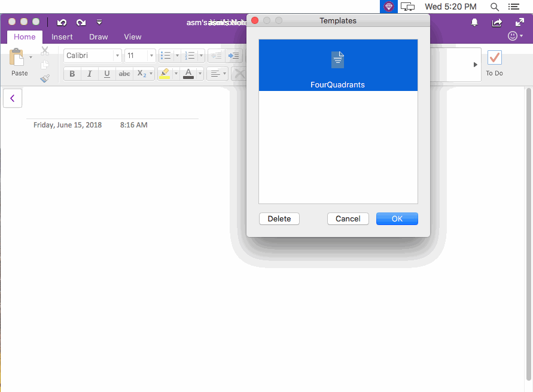This screenshot has width=533, height=392.
Task: Open the font color dropdown arrow
Action: [199, 73]
